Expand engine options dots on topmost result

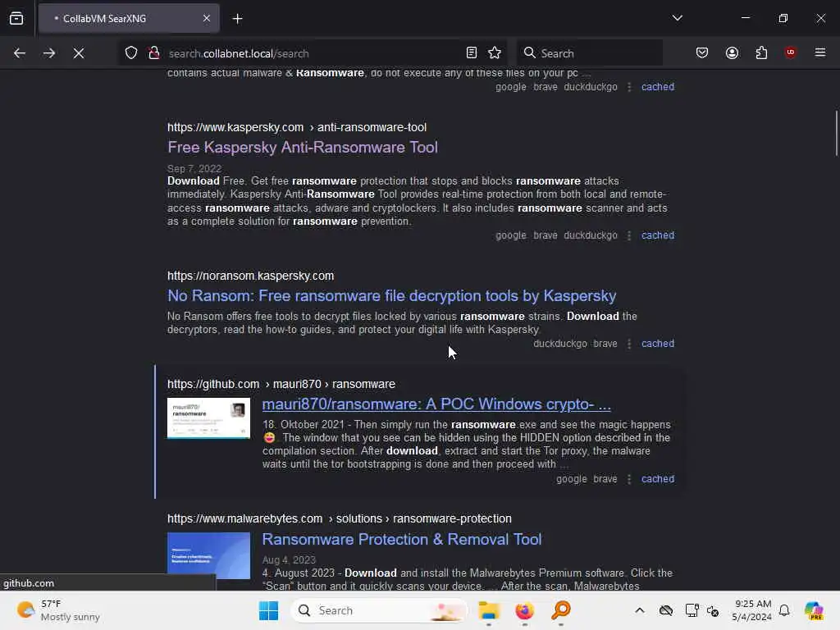(x=629, y=87)
